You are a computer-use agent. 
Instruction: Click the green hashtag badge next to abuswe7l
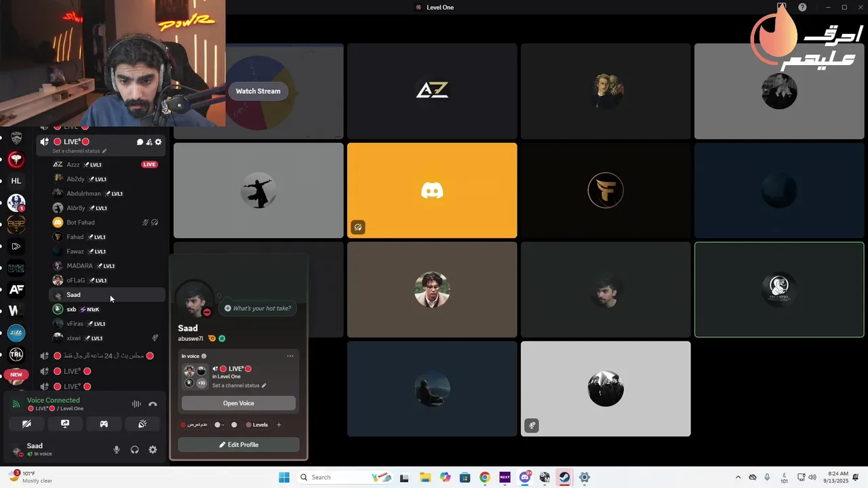click(x=222, y=338)
